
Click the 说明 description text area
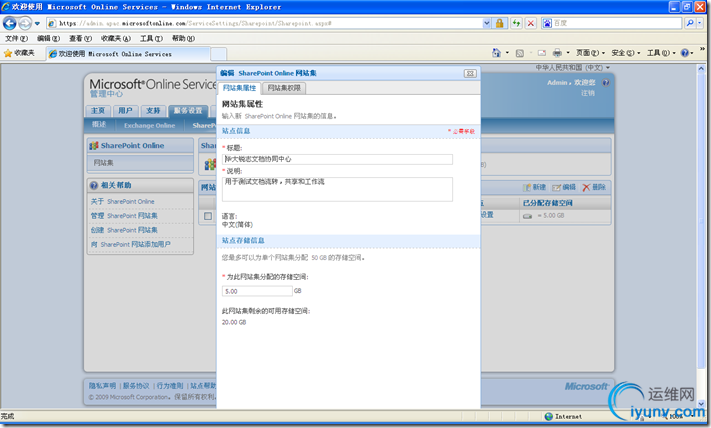[x=337, y=189]
